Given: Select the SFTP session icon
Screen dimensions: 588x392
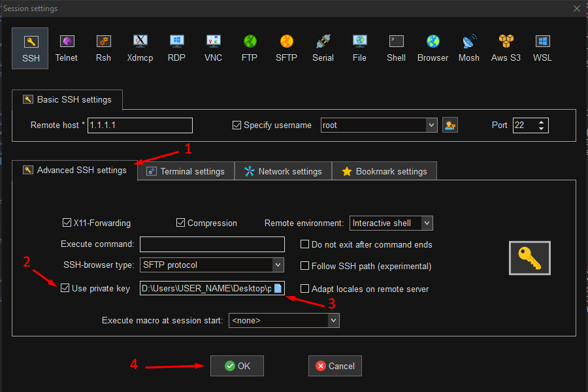Looking at the screenshot, I should pos(286,48).
